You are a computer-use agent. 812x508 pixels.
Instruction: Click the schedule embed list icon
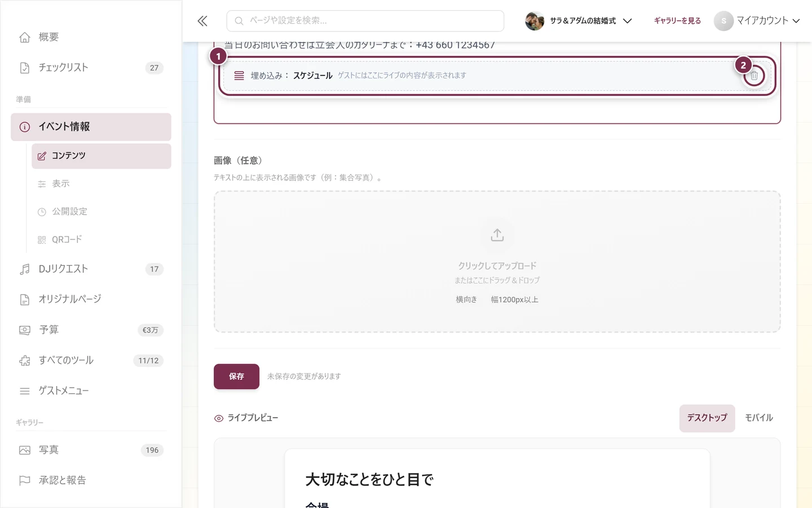pyautogui.click(x=239, y=76)
